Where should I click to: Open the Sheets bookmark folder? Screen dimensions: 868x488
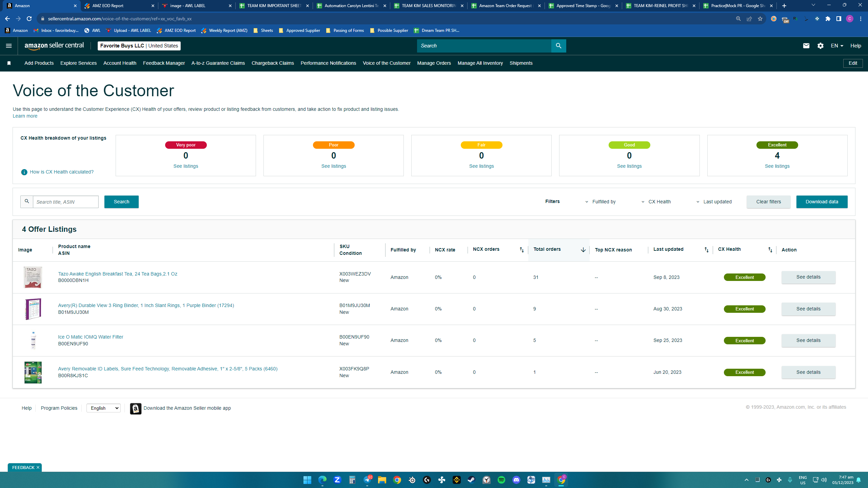263,30
